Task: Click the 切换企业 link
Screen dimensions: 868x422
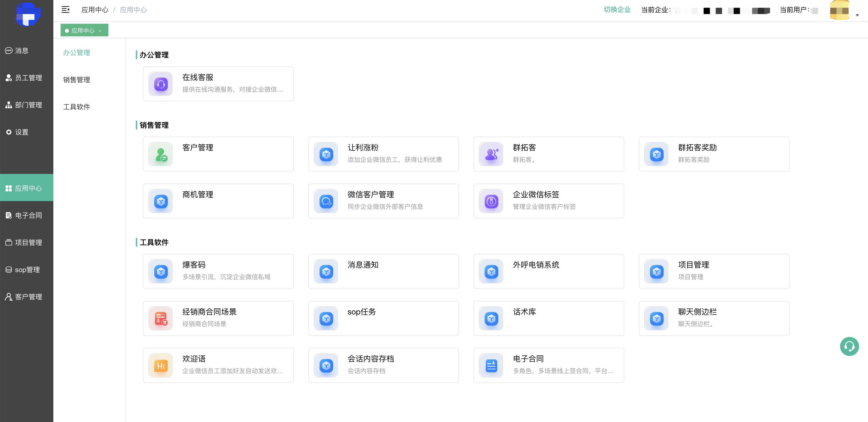Action: click(x=617, y=10)
